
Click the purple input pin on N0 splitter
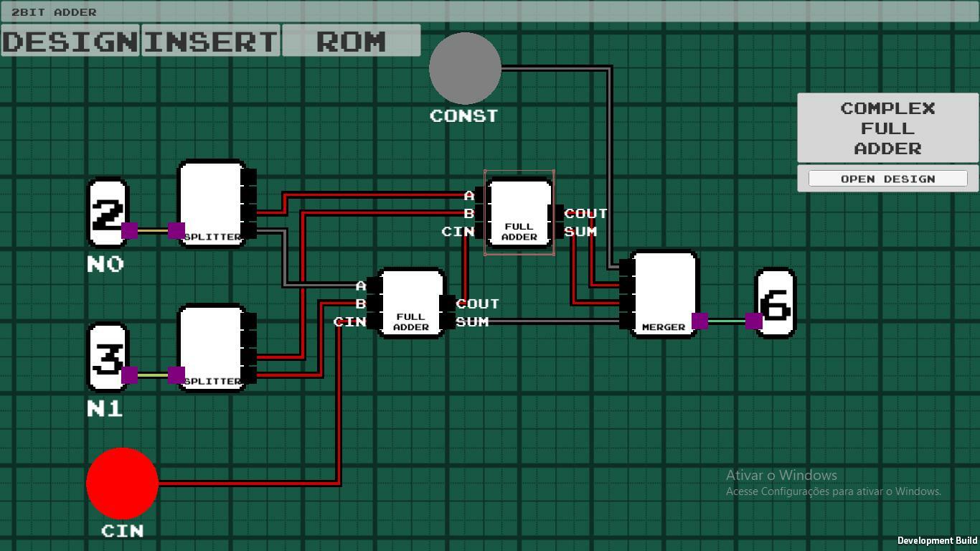coord(176,231)
